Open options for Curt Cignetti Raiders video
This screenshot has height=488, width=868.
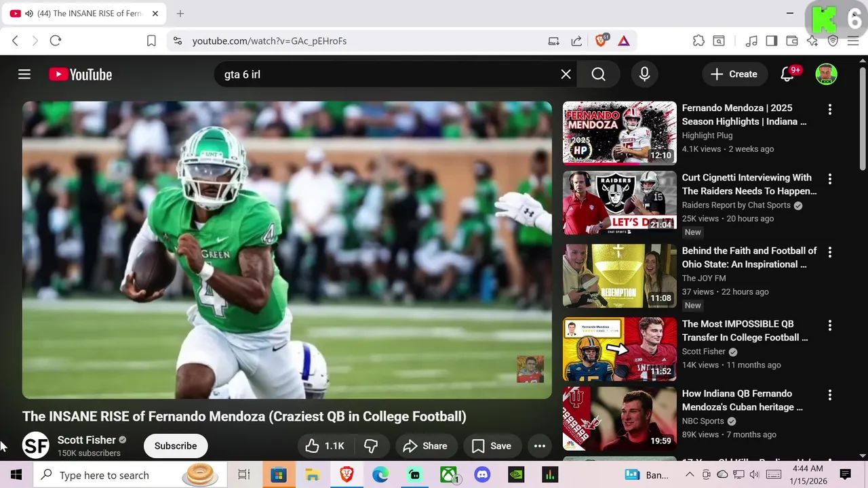coord(829,179)
